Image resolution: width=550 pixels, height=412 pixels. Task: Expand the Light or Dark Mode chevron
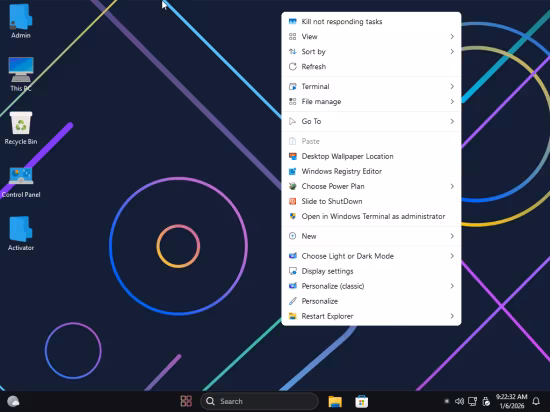pyautogui.click(x=452, y=256)
